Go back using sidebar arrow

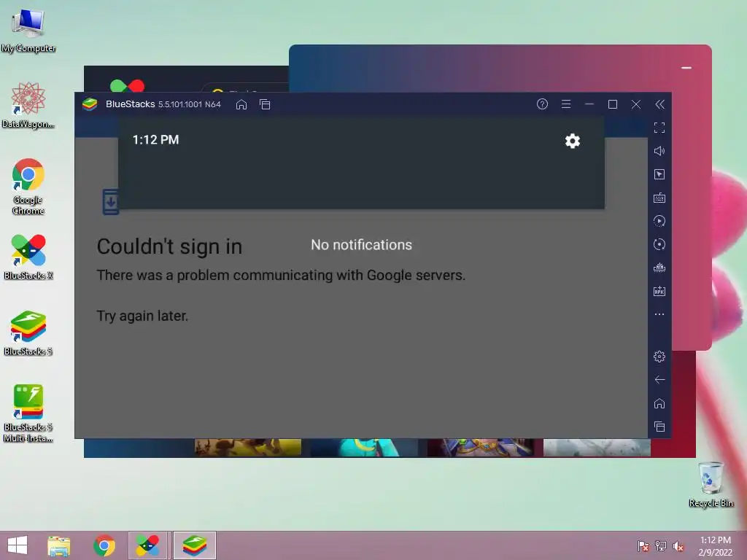[x=659, y=379]
